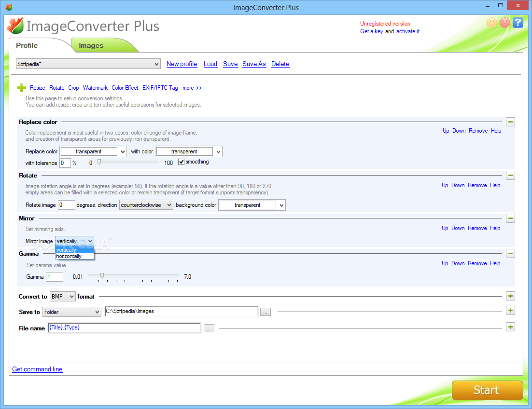Open the rotation direction dropdown
This screenshot has width=532, height=409.
[146, 205]
